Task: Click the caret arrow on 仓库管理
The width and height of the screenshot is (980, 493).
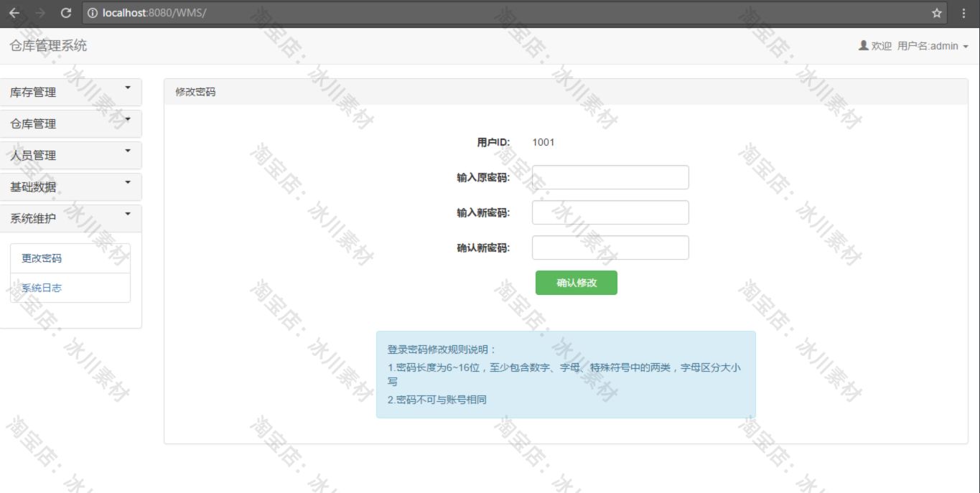Action: (128, 119)
